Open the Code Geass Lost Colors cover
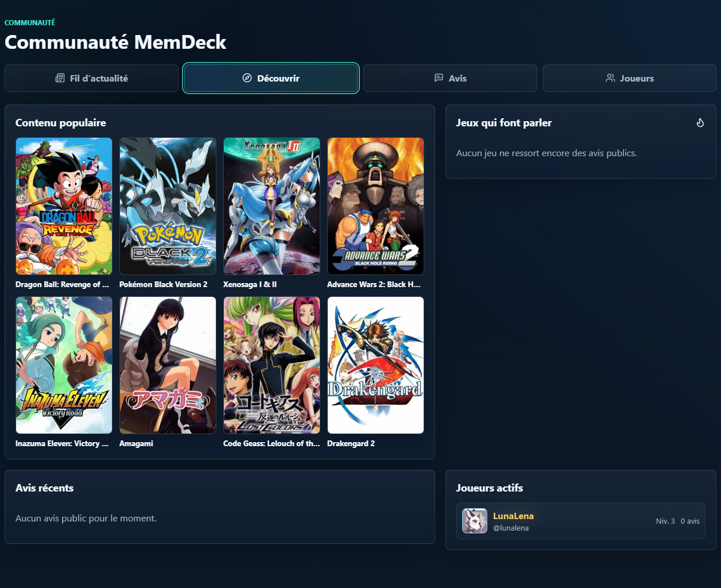721x588 pixels. [x=272, y=365]
